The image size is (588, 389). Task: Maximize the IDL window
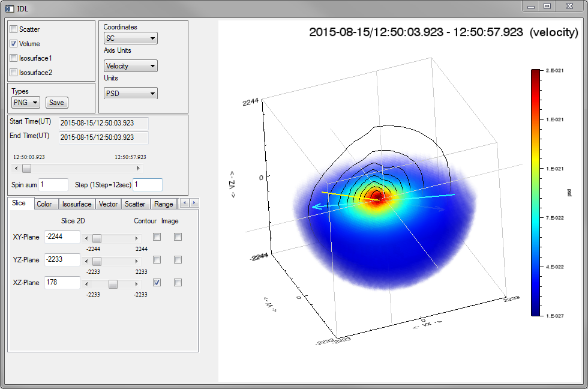click(x=547, y=6)
